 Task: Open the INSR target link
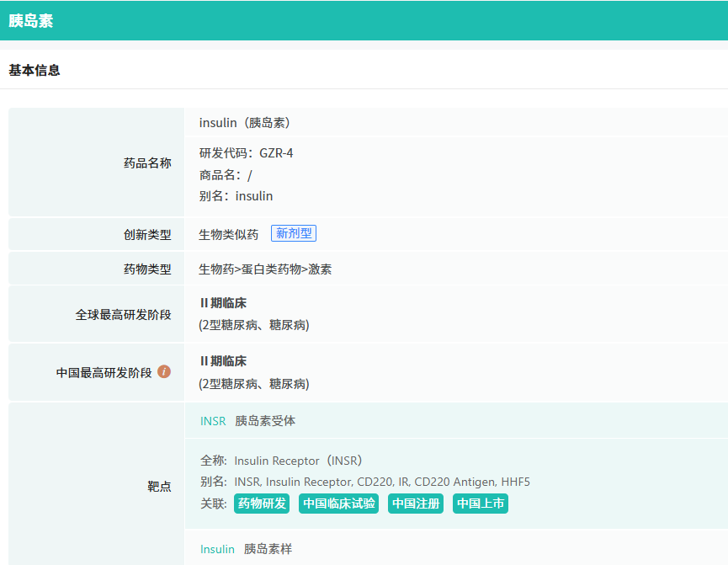213,421
